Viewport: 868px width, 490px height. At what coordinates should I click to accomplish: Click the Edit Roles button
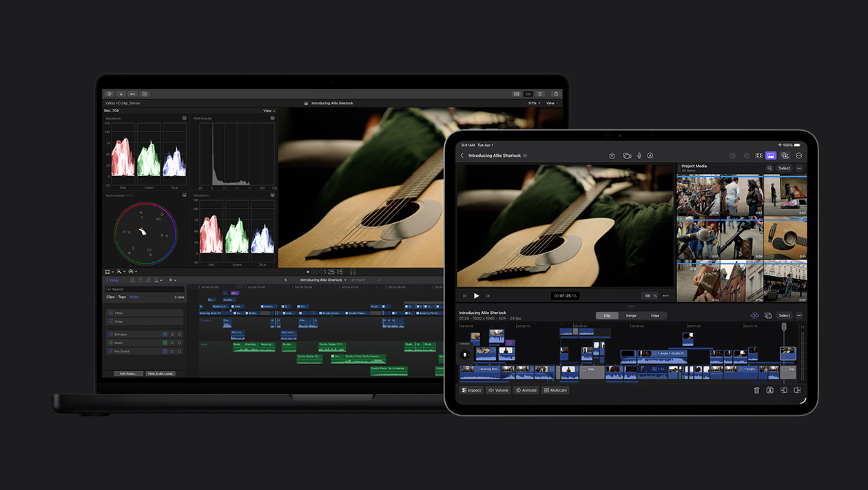(x=130, y=374)
